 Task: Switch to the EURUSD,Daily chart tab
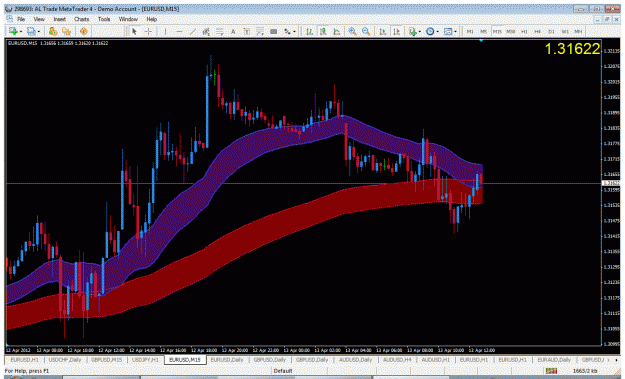tap(227, 360)
